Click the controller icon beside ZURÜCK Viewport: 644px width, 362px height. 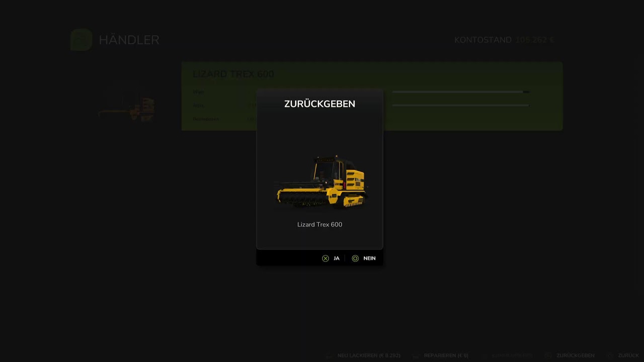[x=610, y=355]
